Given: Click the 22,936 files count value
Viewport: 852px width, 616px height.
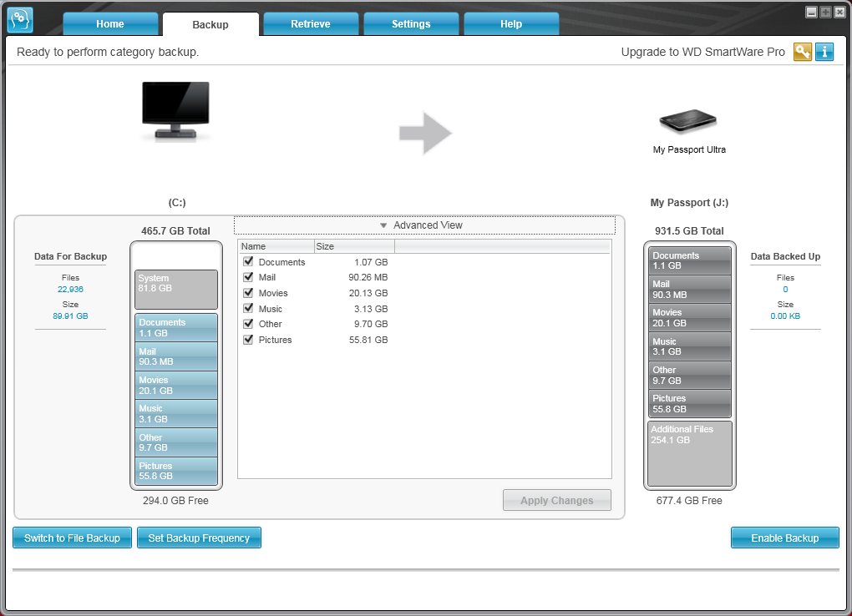Looking at the screenshot, I should pyautogui.click(x=70, y=289).
